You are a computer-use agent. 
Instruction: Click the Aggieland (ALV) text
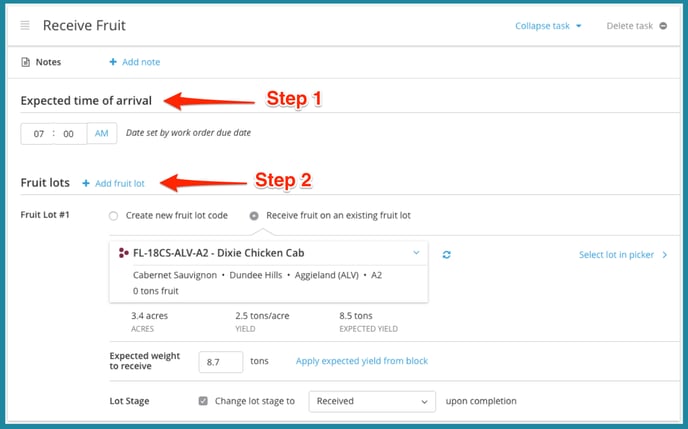(x=326, y=275)
